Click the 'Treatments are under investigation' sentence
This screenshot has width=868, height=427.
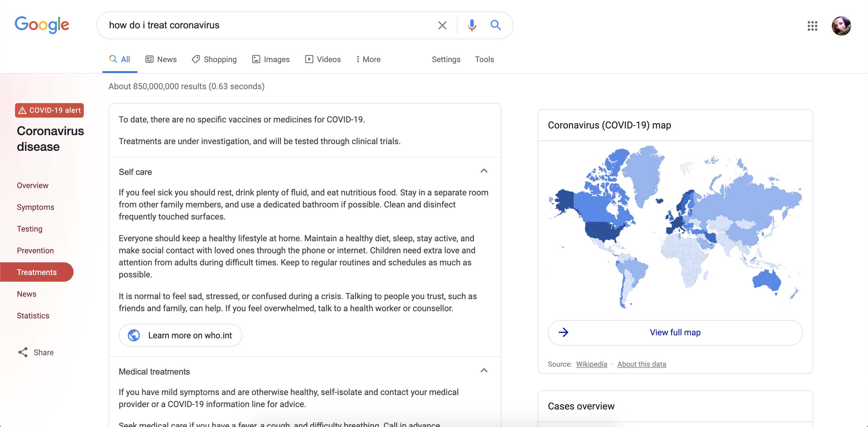(x=259, y=141)
